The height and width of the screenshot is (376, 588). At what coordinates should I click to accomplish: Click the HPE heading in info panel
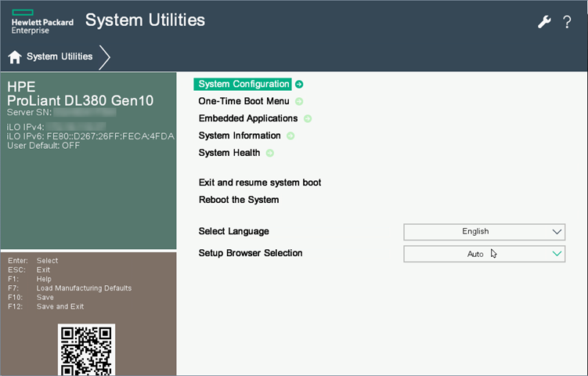pyautogui.click(x=21, y=87)
